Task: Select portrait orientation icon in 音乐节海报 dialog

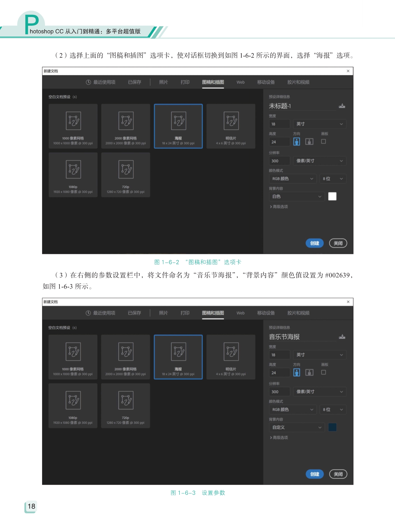Action: [296, 373]
